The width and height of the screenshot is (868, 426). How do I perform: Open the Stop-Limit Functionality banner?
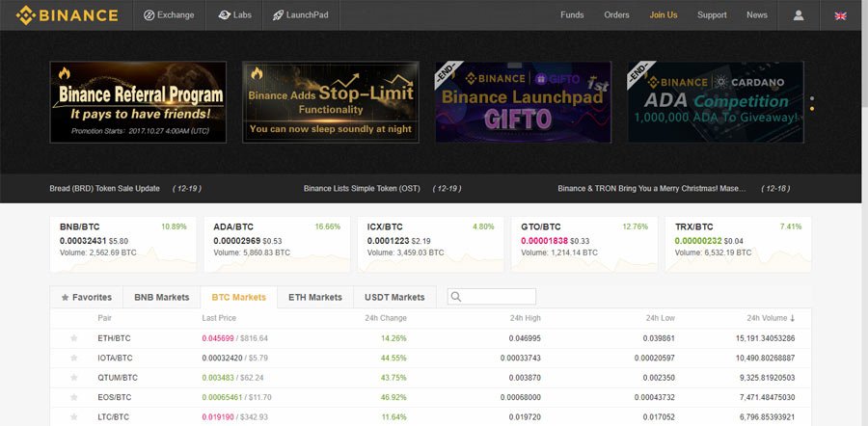pyautogui.click(x=331, y=102)
